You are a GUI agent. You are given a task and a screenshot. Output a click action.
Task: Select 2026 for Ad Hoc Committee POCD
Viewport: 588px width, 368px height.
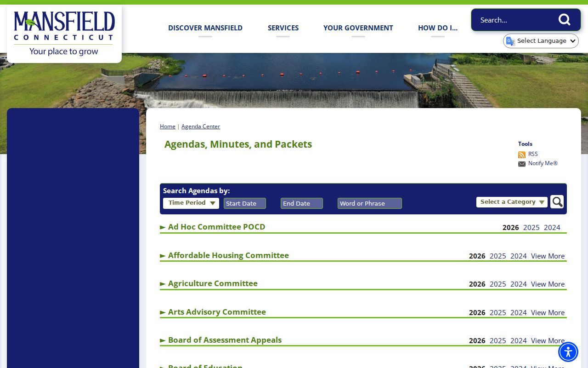point(511,228)
